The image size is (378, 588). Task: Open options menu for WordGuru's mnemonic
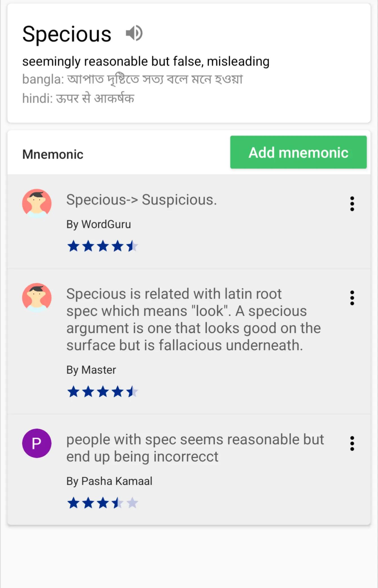tap(352, 204)
